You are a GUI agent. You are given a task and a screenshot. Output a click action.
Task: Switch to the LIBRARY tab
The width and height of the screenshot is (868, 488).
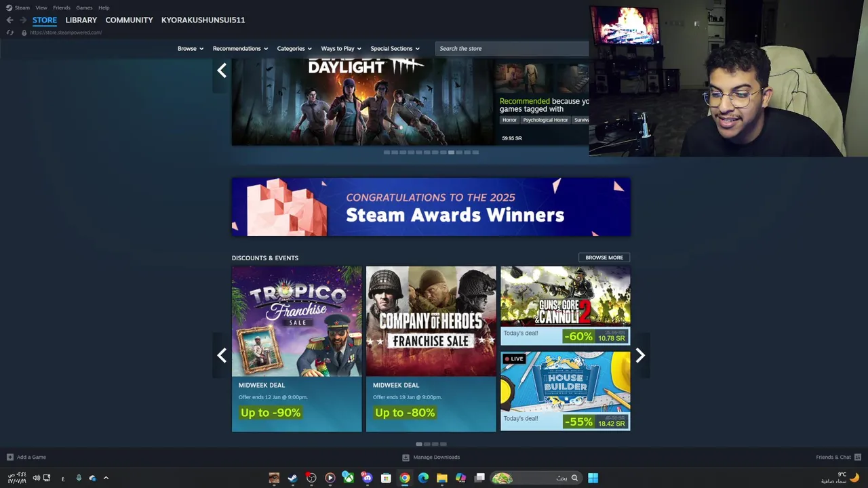pos(81,20)
